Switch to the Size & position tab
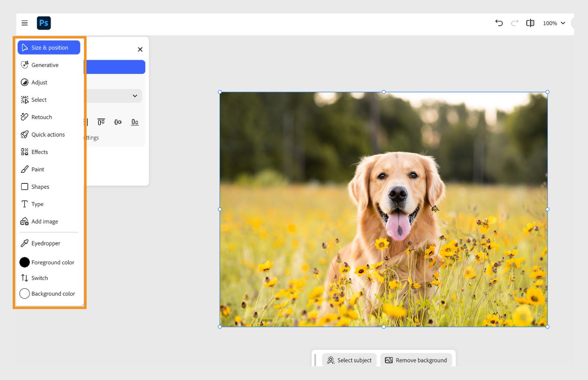This screenshot has height=380, width=588. pos(49,47)
